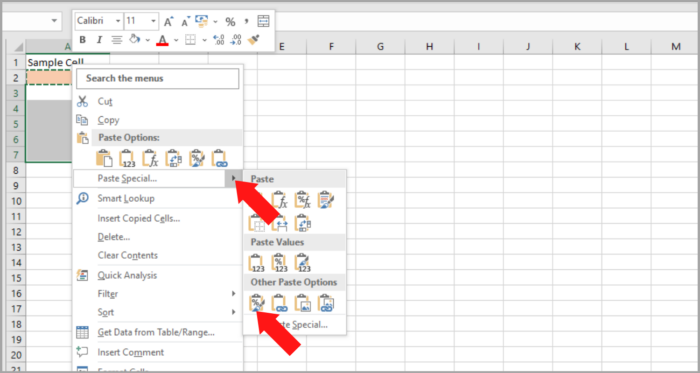Open the Fill Color dropdown arrow
This screenshot has height=373, width=700.
pos(148,40)
